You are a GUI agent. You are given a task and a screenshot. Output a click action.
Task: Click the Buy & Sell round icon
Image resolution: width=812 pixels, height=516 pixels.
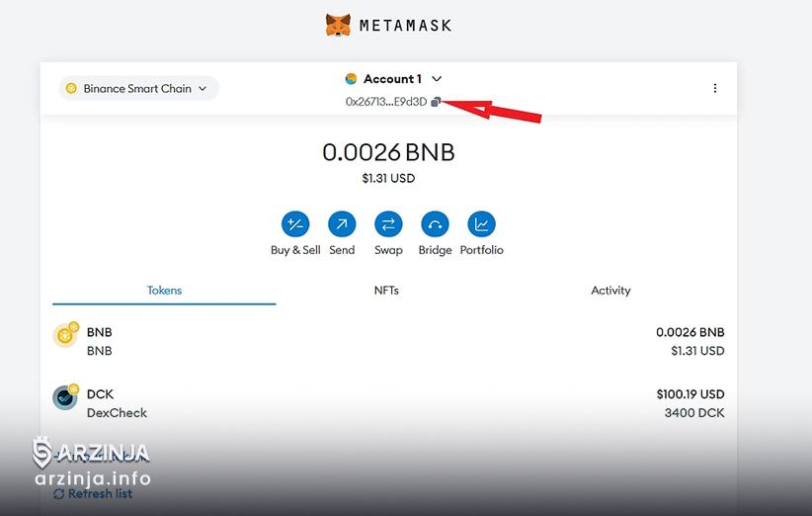click(295, 224)
